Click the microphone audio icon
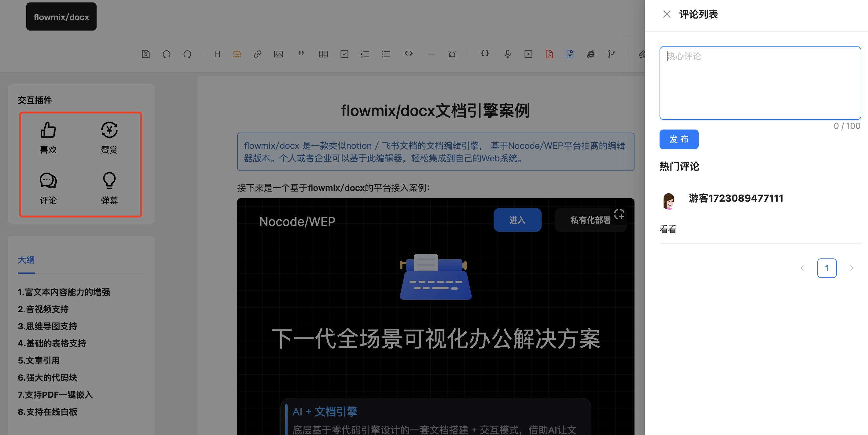Image resolution: width=868 pixels, height=435 pixels. [x=507, y=54]
